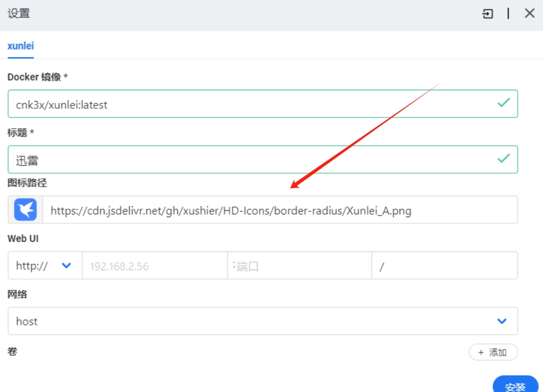Open the http:// protocol dropdown

(45, 266)
